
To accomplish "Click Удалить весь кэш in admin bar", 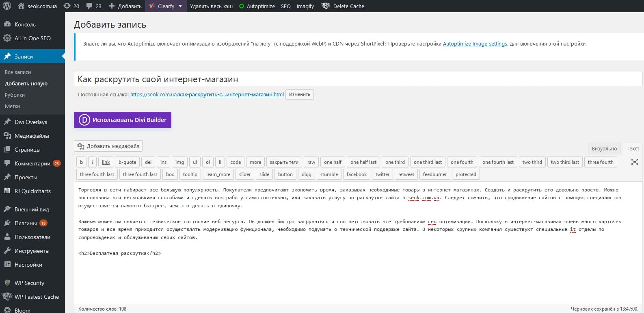I will (x=211, y=6).
